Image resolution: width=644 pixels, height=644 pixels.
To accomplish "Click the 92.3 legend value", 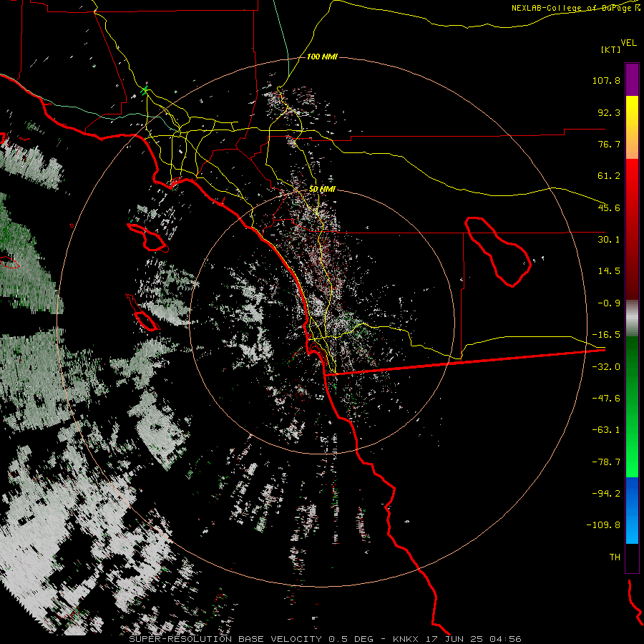I will (609, 112).
